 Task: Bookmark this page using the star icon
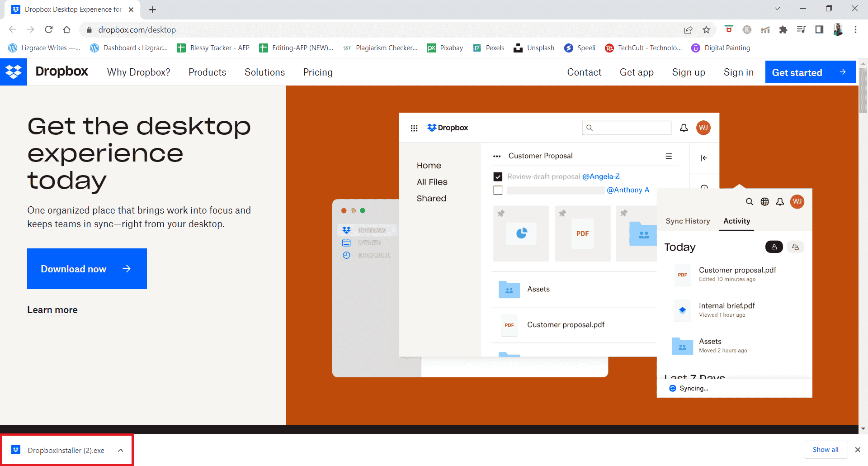707,29
